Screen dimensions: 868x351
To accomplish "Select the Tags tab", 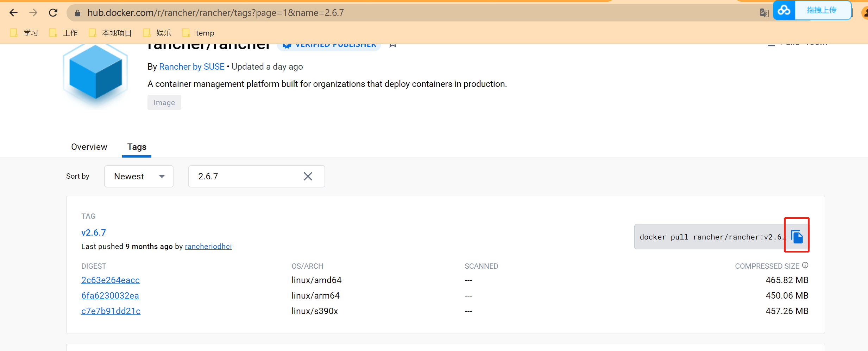I will click(x=137, y=147).
